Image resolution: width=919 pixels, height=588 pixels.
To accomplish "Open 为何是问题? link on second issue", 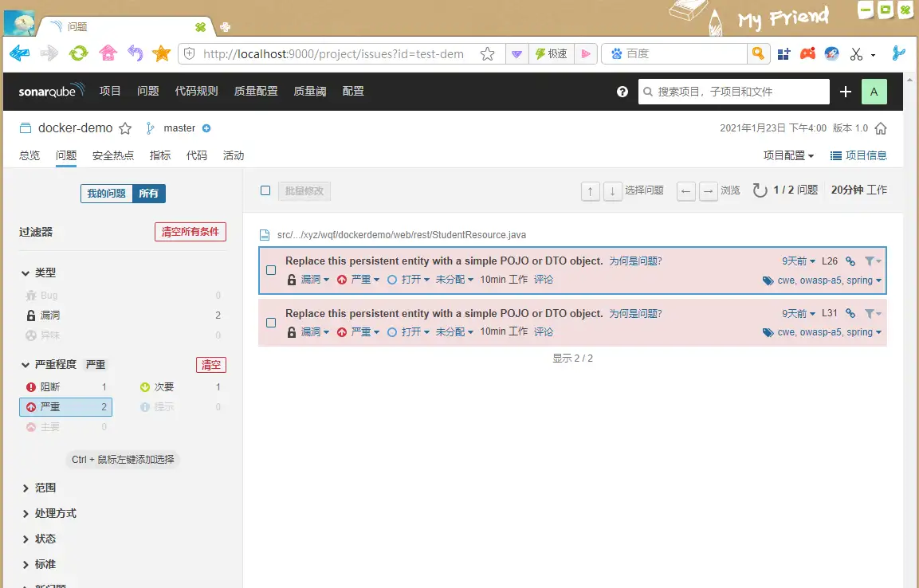I will (x=635, y=314).
